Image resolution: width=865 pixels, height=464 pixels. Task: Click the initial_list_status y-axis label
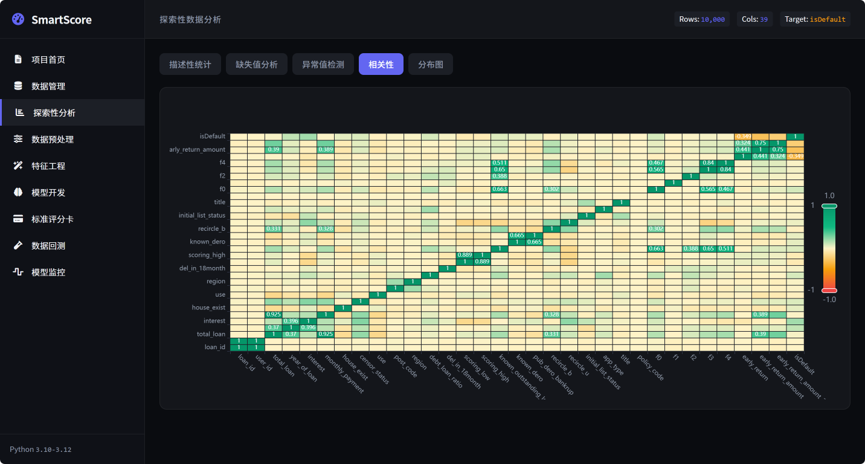click(202, 215)
